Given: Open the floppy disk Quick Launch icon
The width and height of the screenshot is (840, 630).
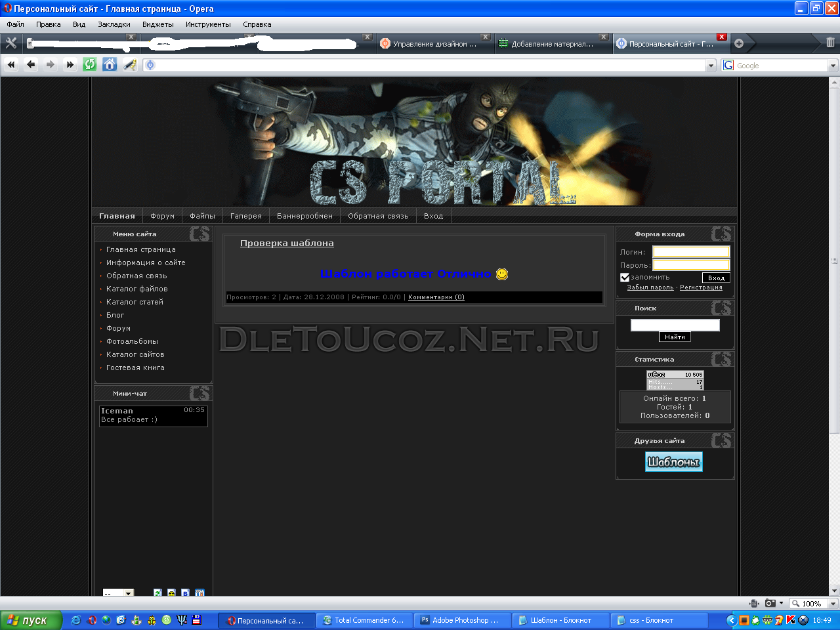Looking at the screenshot, I should coord(196,619).
